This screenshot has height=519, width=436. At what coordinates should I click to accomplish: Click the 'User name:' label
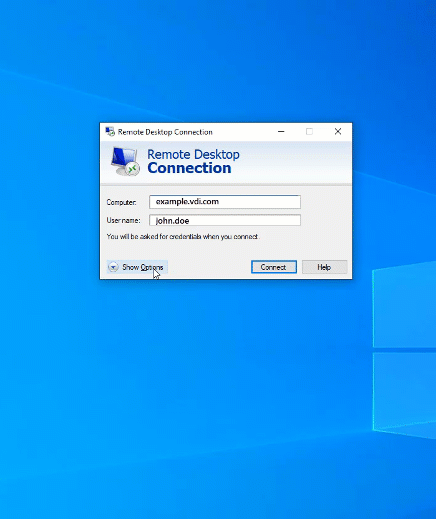[x=123, y=220]
